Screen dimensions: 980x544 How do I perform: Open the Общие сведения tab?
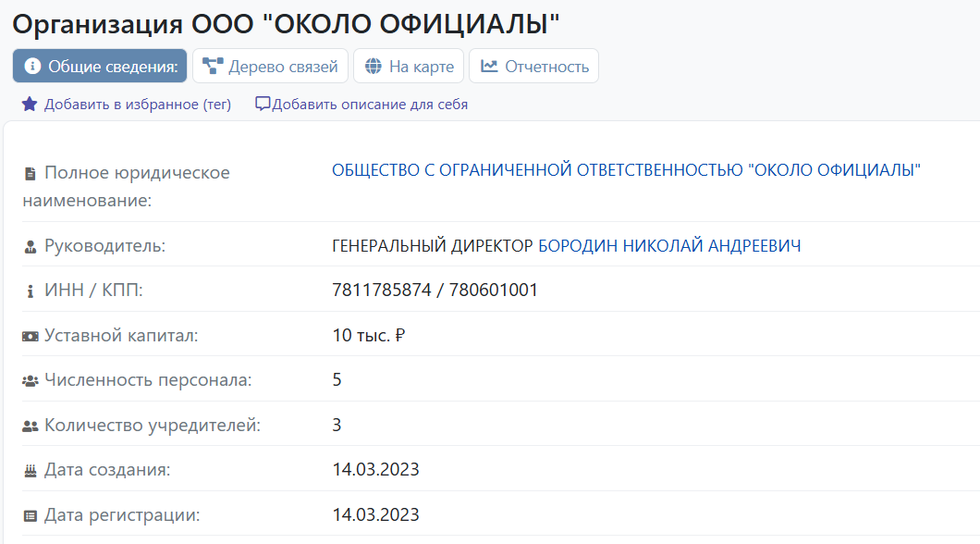click(100, 66)
